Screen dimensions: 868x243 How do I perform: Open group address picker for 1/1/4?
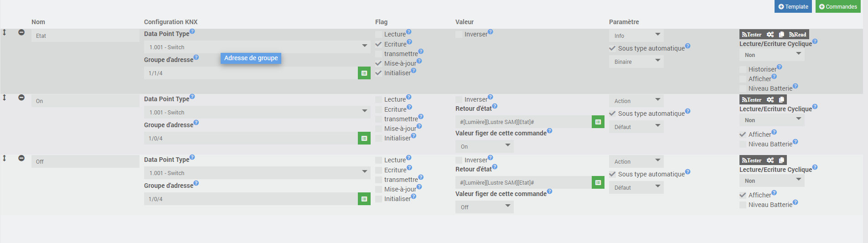point(364,73)
